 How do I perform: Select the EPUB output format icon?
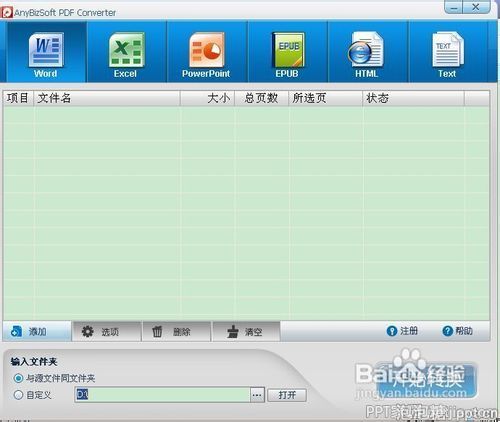tap(288, 52)
